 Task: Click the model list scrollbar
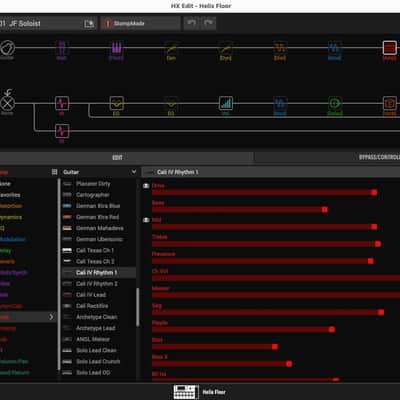pos(137,307)
